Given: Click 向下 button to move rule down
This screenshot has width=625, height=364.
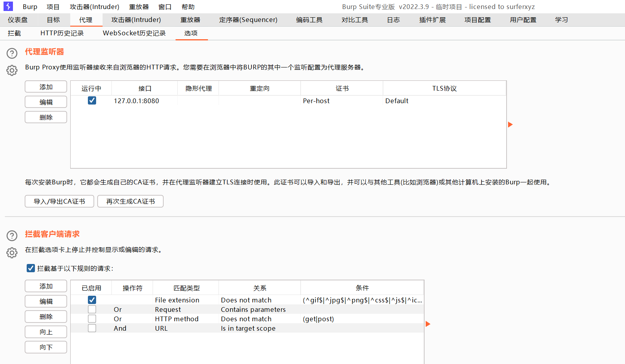Looking at the screenshot, I should (46, 347).
